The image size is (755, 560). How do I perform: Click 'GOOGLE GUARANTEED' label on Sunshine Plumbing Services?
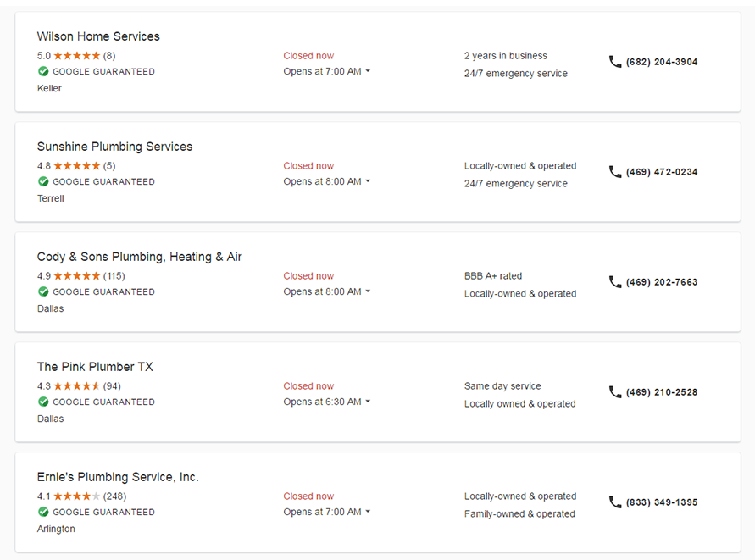pos(103,182)
